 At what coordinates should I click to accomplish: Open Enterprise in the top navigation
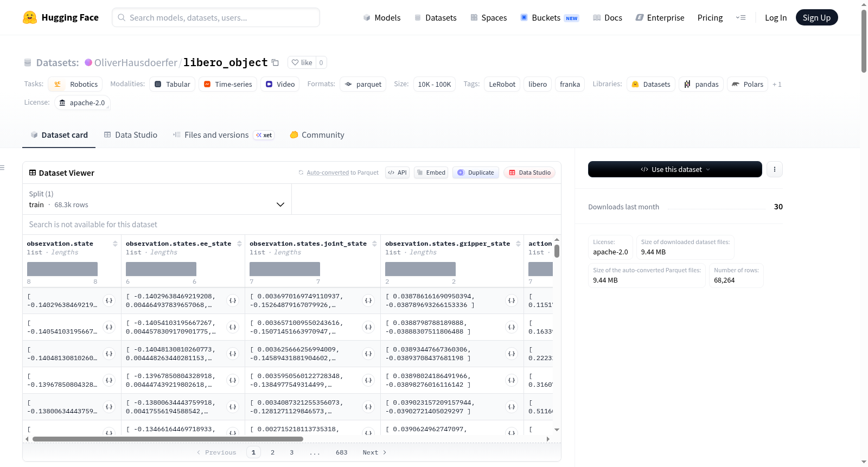660,17
